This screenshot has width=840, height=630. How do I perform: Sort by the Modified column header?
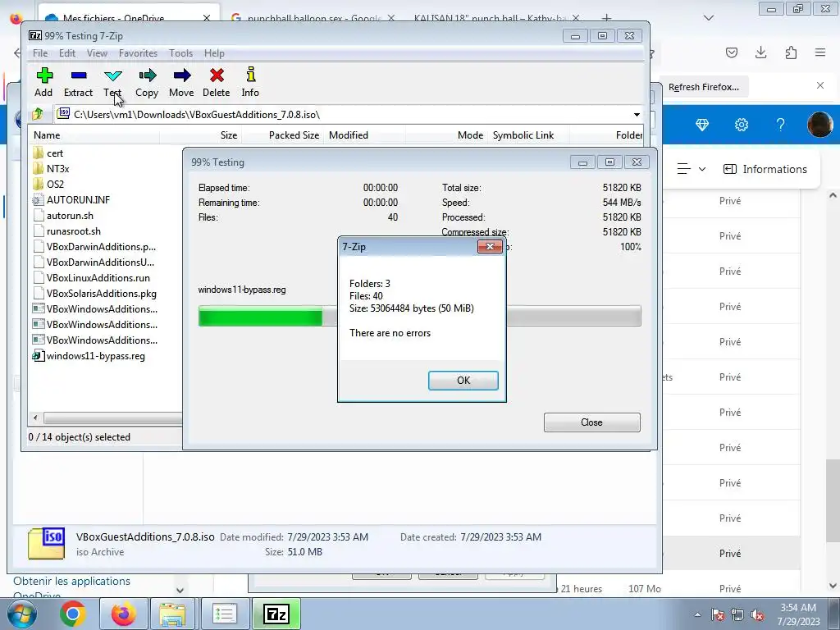(x=364, y=135)
